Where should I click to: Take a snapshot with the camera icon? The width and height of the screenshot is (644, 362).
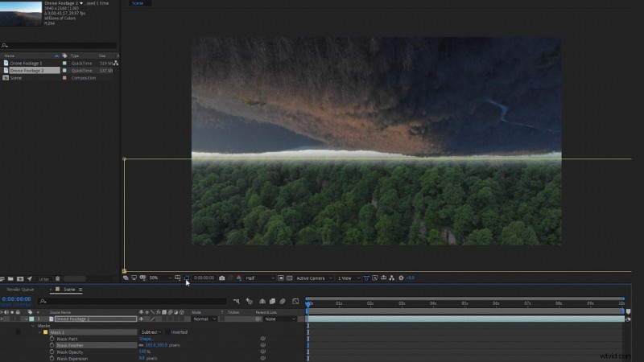point(222,278)
